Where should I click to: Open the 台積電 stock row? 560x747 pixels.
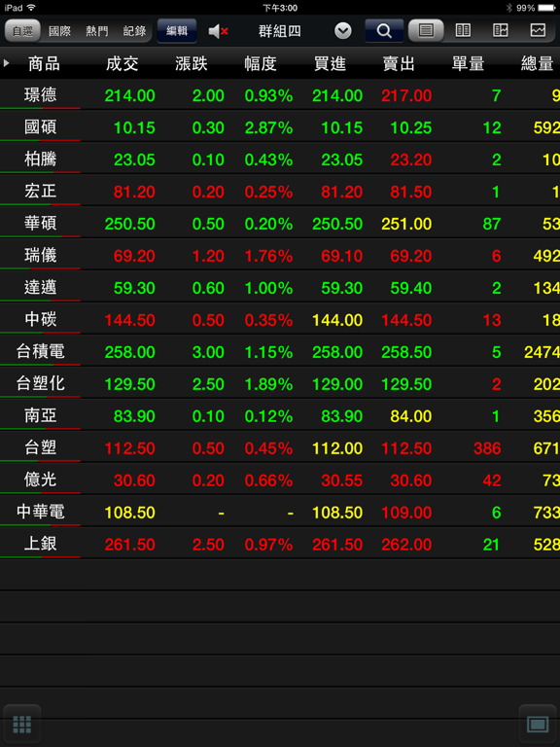click(280, 351)
